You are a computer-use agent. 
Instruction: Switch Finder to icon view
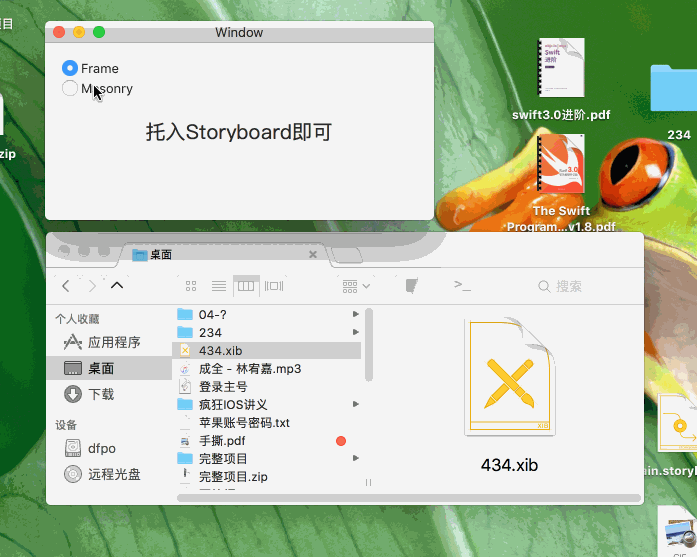[191, 286]
